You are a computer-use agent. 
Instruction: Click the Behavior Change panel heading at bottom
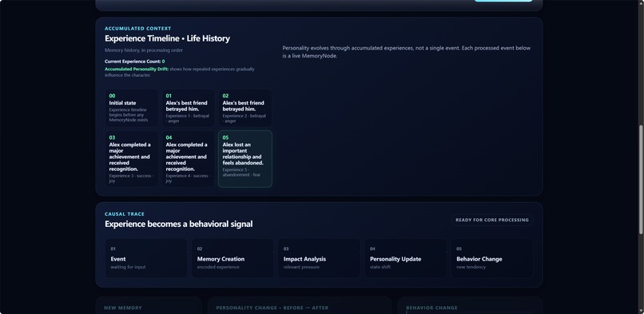click(431, 308)
